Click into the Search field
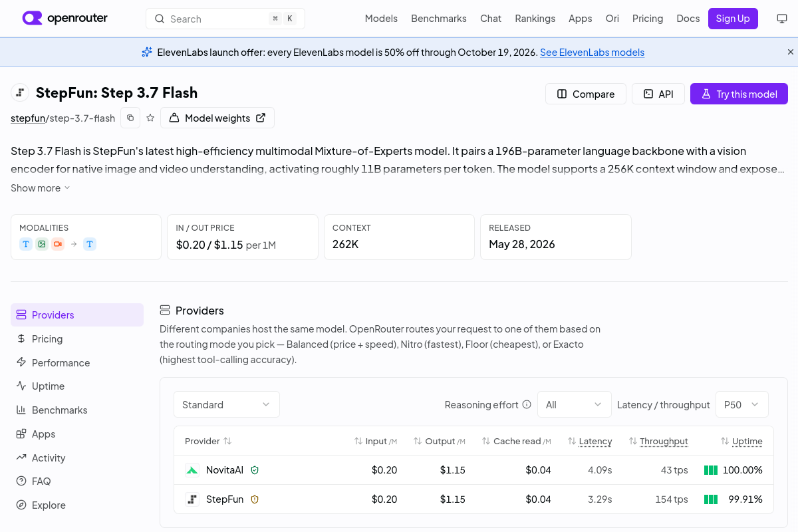The height and width of the screenshot is (532, 798). [x=225, y=19]
